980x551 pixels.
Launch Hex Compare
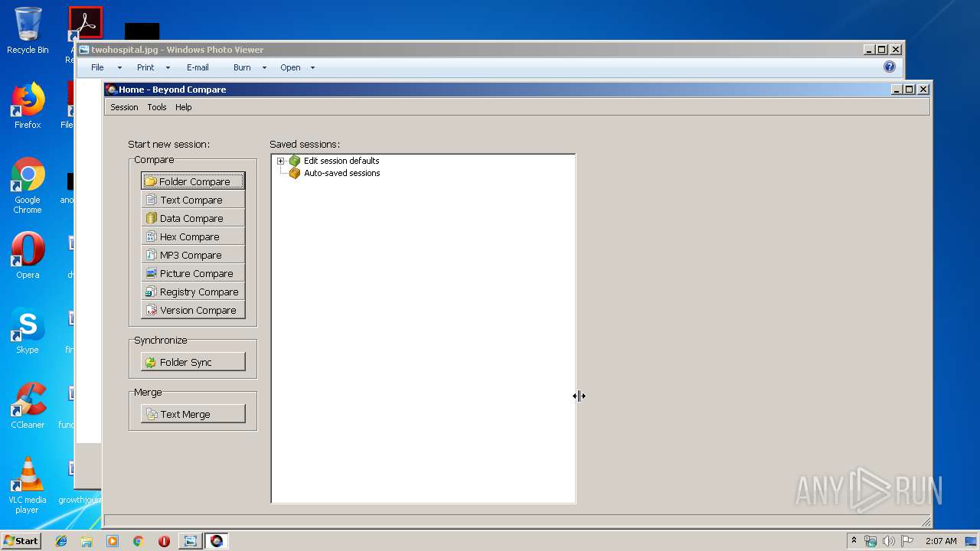point(193,236)
